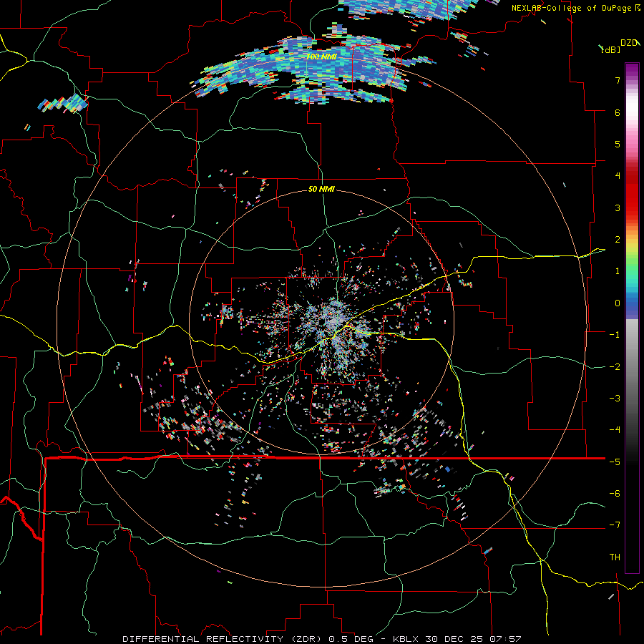The width and height of the screenshot is (644, 644).
Task: Click the 50 NMI range ring label
Action: click(x=321, y=189)
